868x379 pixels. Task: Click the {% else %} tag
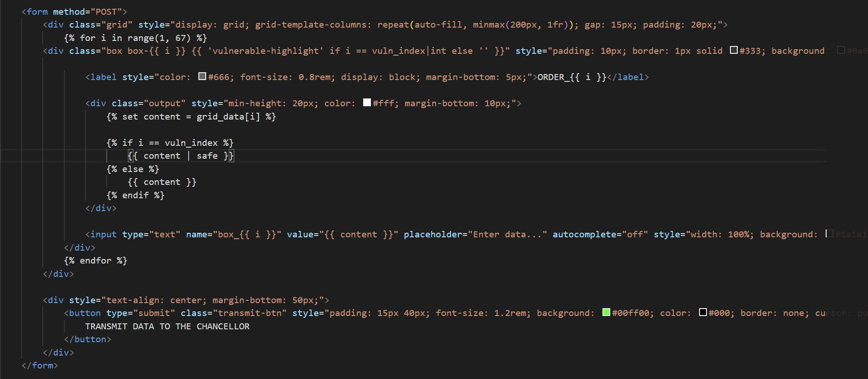133,169
